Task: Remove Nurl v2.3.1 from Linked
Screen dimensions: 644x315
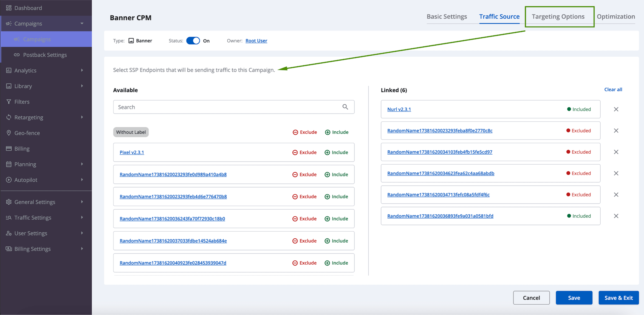Action: pos(616,109)
